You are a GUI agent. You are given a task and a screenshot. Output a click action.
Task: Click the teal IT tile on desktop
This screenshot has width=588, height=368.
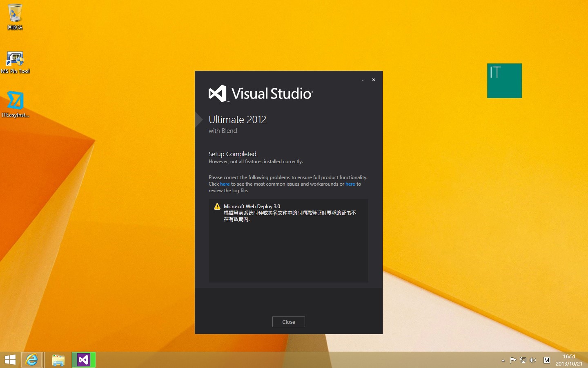504,81
